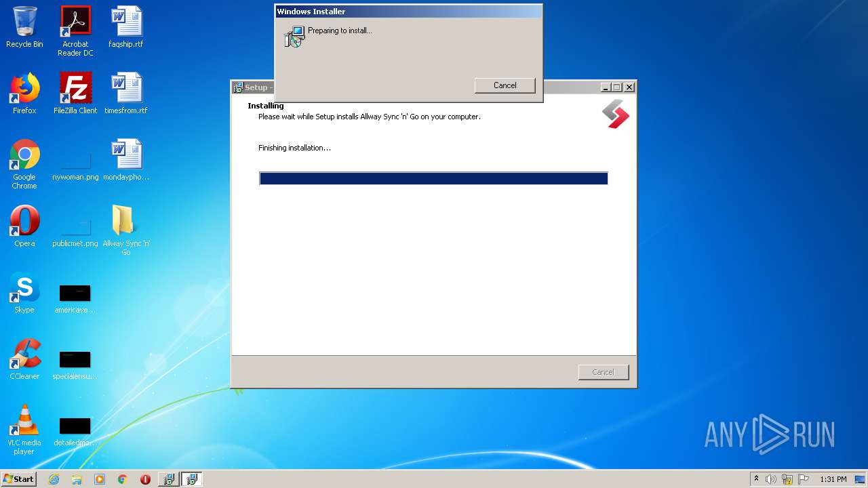This screenshot has height=488, width=868.
Task: Select the VLC media player shortcut
Action: click(x=24, y=430)
